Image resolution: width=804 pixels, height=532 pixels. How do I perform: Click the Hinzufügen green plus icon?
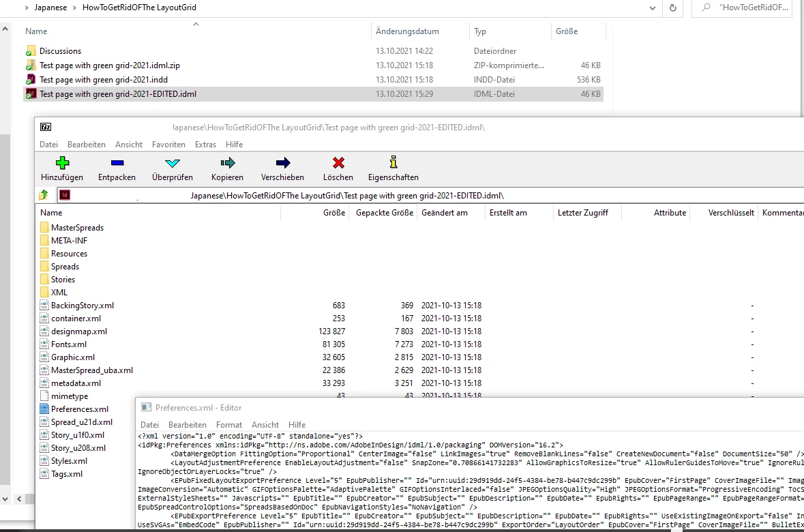62,163
